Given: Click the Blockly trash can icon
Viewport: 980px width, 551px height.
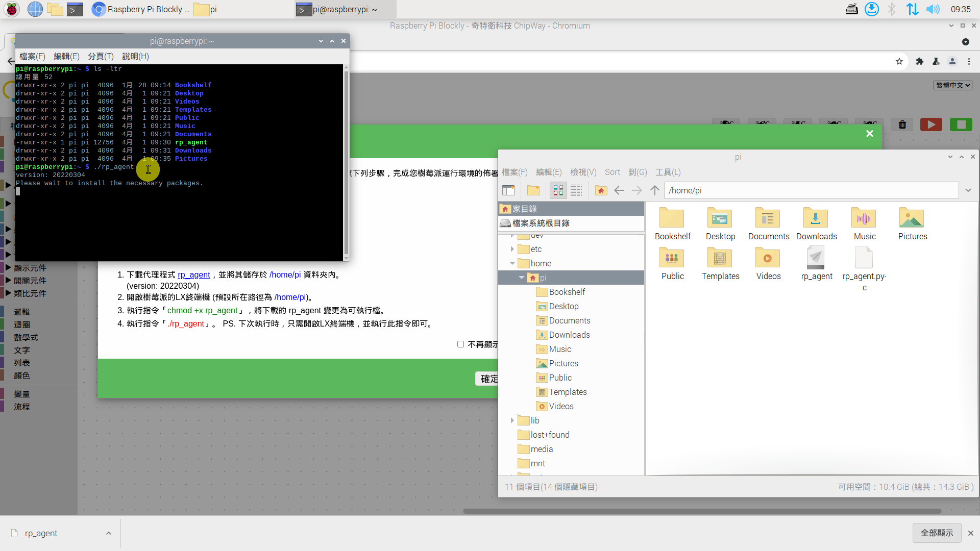Looking at the screenshot, I should click(x=902, y=124).
